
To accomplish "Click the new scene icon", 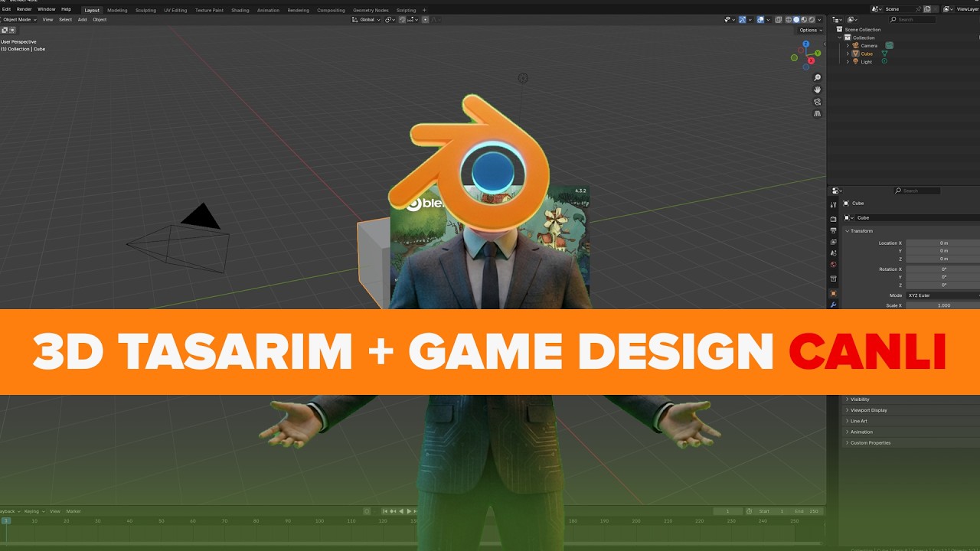I will coord(927,9).
